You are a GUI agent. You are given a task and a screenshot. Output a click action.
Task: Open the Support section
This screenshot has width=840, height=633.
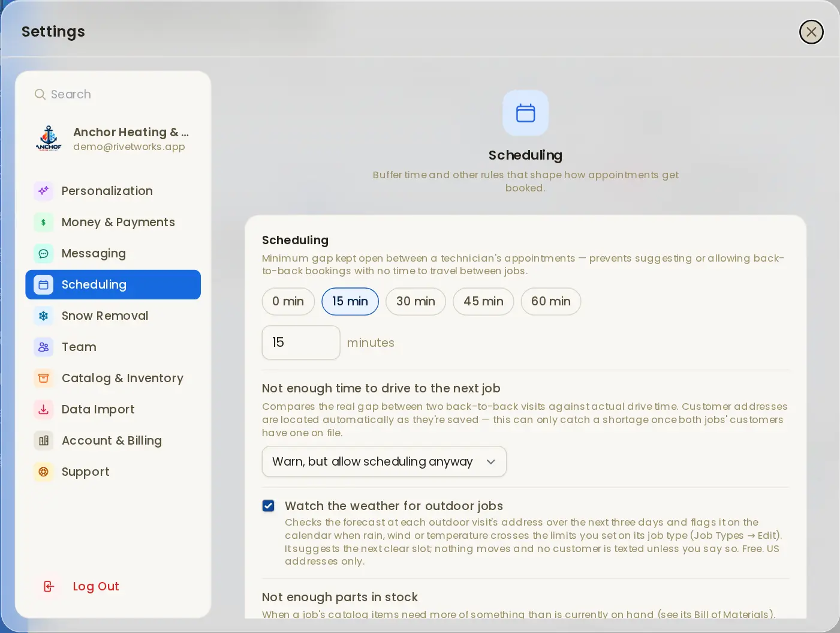pyautogui.click(x=113, y=472)
